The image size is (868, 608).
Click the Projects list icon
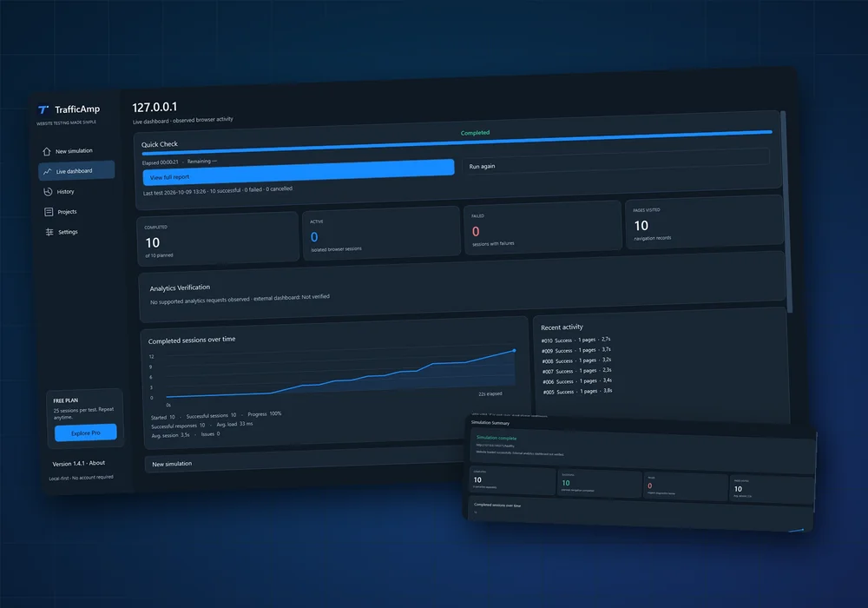pyautogui.click(x=49, y=212)
